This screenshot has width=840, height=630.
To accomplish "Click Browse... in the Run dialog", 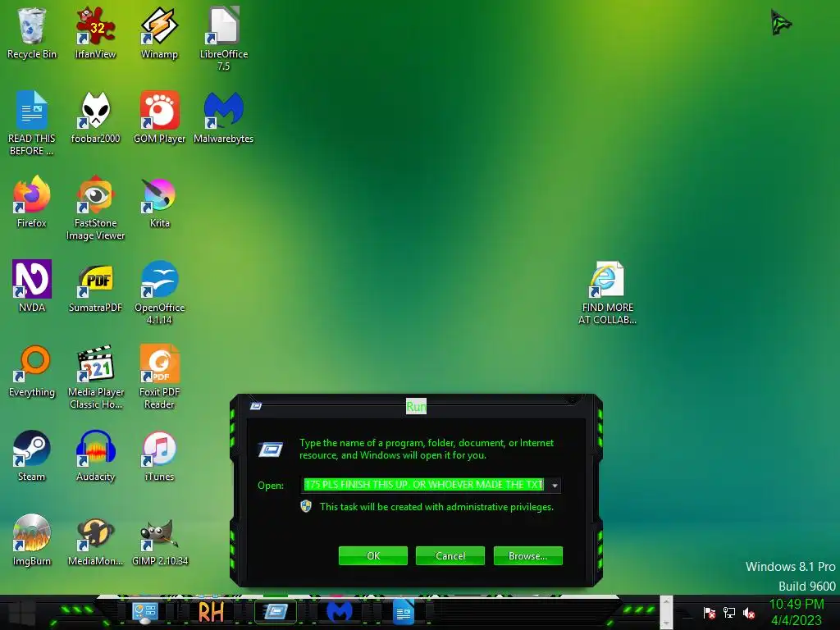I will click(x=527, y=555).
